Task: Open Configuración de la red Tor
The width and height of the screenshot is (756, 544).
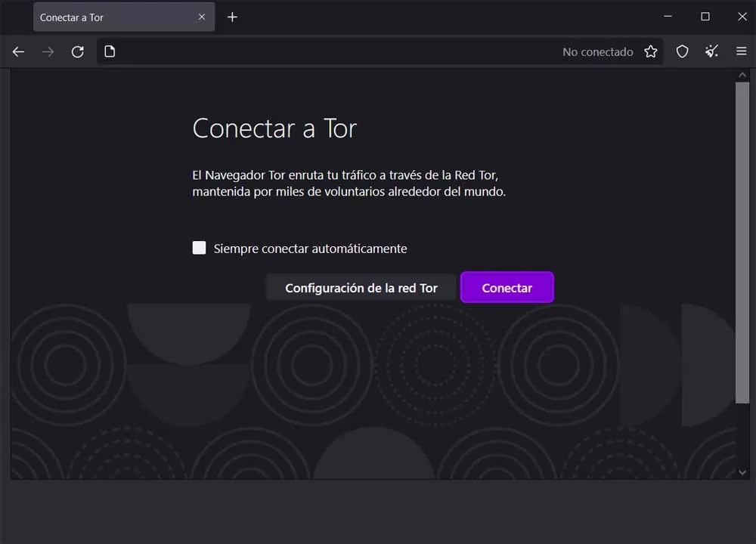Action: point(361,288)
